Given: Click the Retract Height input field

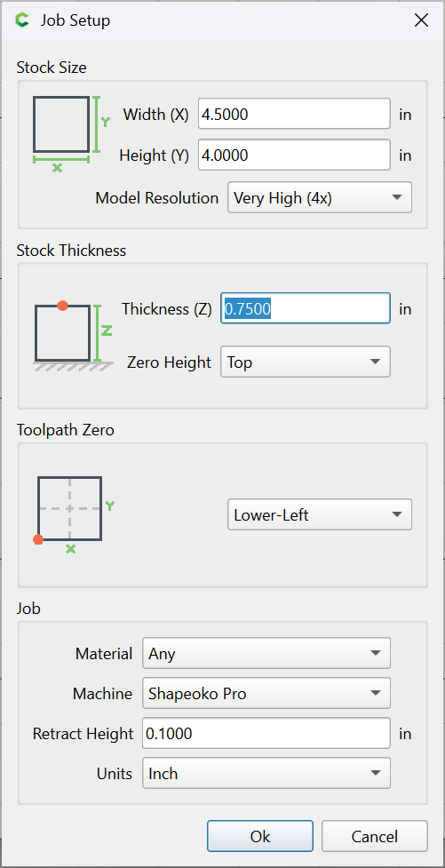Looking at the screenshot, I should point(266,734).
